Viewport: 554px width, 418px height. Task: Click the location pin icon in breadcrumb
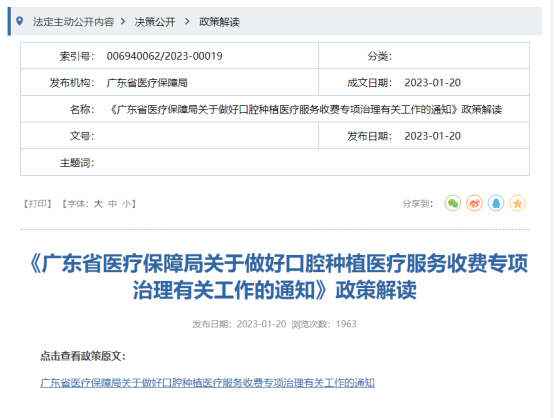[x=20, y=21]
